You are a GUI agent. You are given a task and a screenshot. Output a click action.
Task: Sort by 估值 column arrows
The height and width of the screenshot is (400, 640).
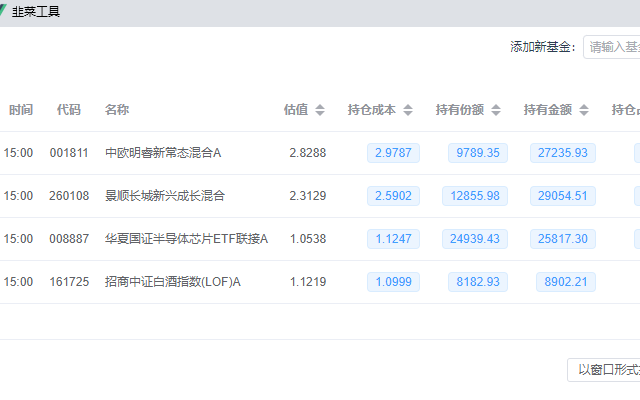click(320, 110)
